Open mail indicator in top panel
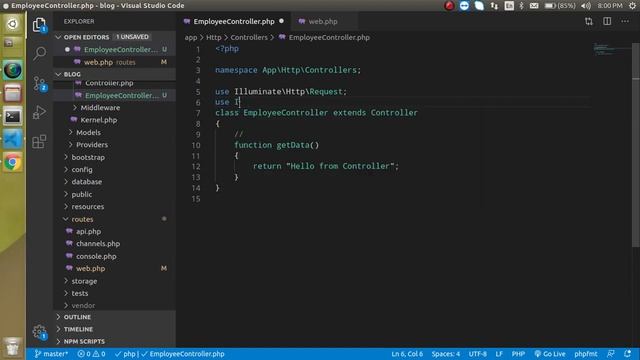 coord(534,6)
